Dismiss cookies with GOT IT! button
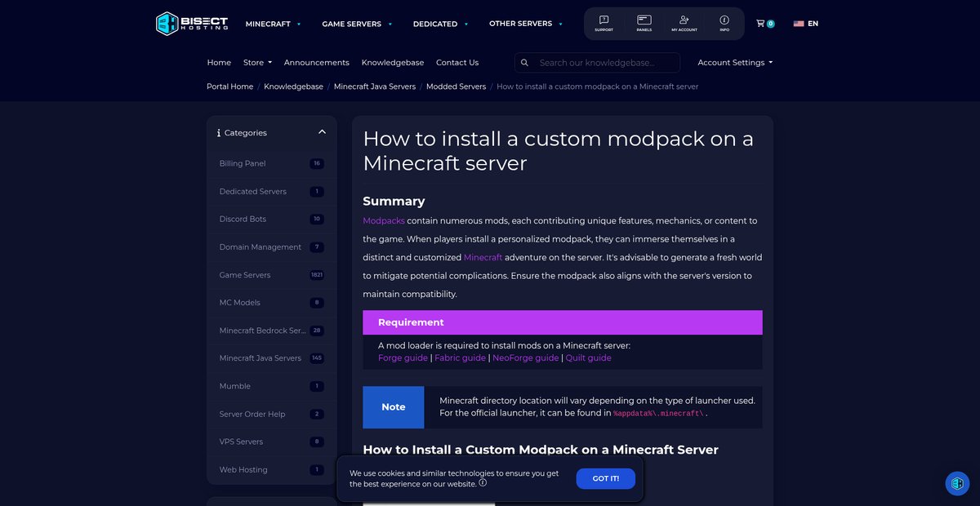Viewport: 980px width, 506px height. pos(605,479)
